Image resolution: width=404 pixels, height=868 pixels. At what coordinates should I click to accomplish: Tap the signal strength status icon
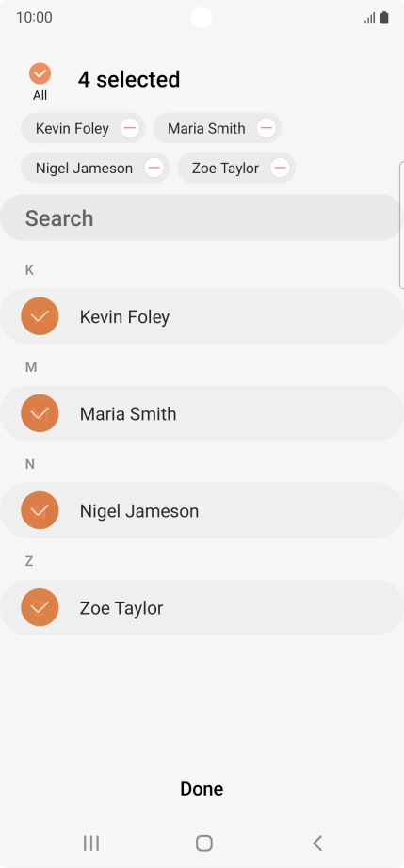pos(369,18)
